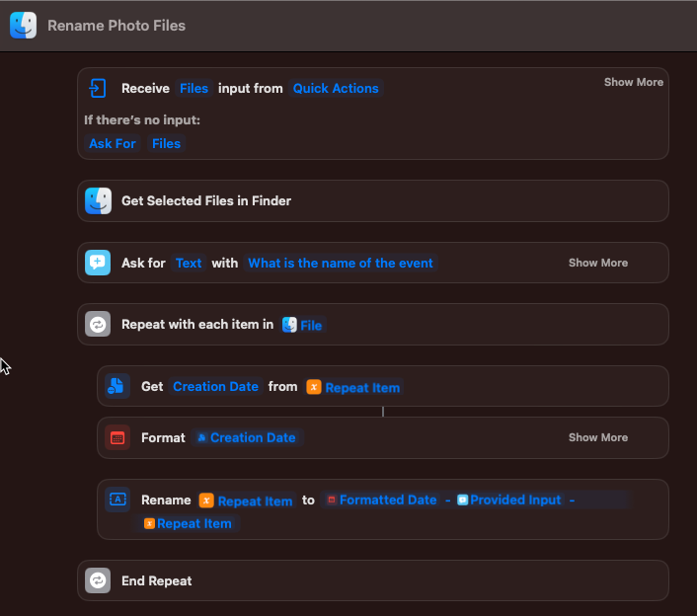Click the Get Selected Files Finder icon

98,200
